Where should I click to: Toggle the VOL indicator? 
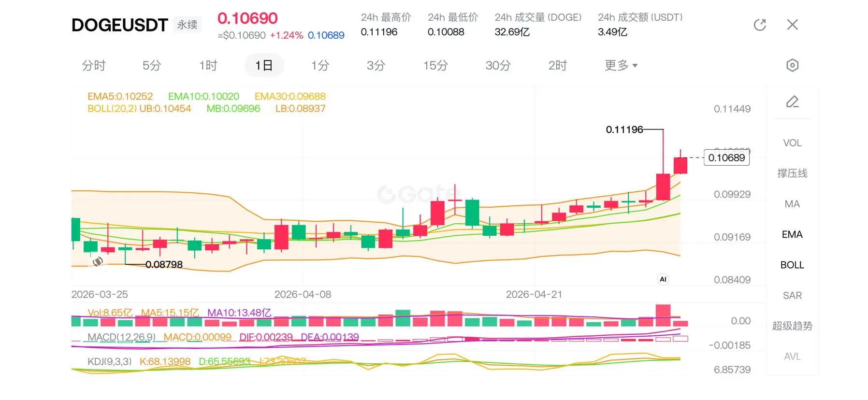coord(792,143)
